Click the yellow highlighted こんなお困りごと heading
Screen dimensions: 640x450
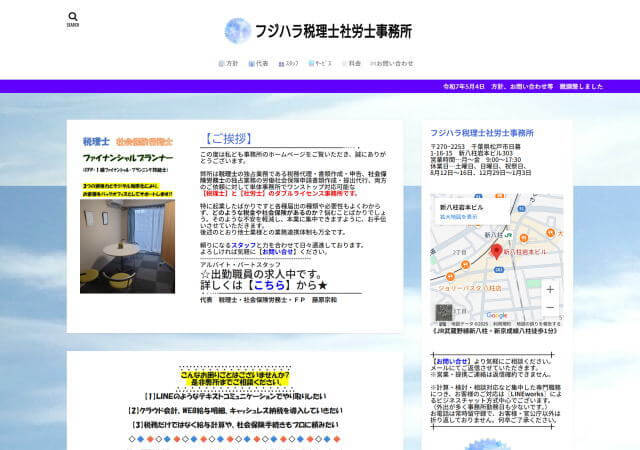pyautogui.click(x=235, y=379)
